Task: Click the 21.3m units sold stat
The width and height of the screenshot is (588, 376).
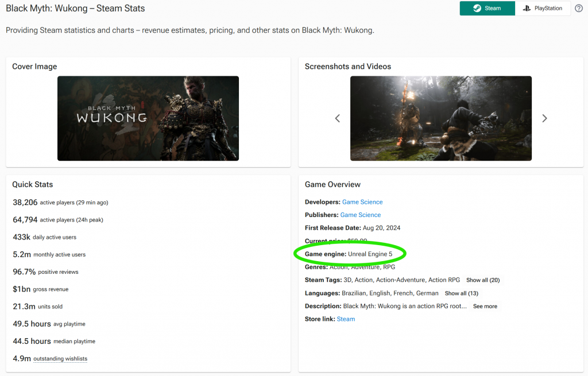Action: (x=37, y=307)
